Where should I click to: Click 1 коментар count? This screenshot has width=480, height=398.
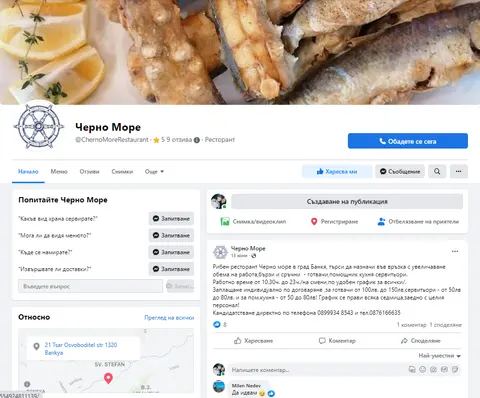[x=411, y=325]
